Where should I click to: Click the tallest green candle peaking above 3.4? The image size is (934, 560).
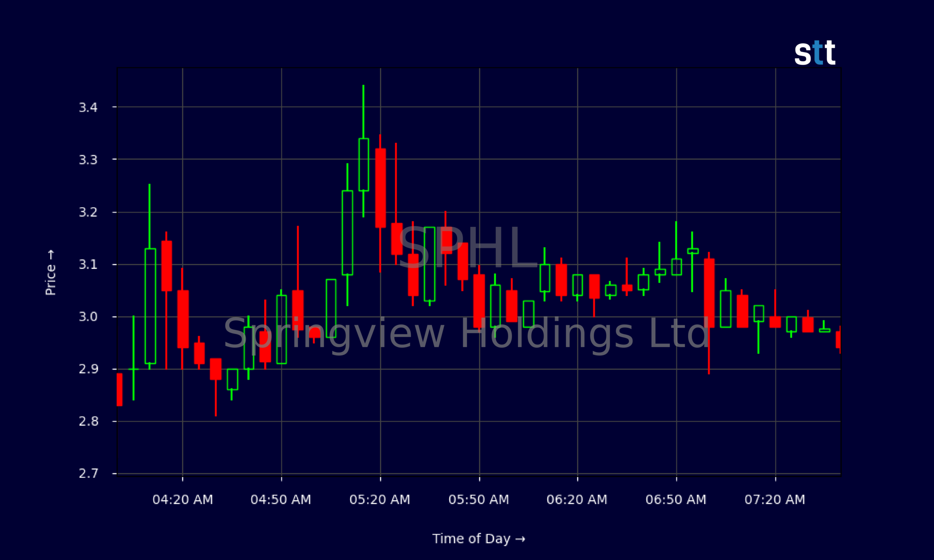pyautogui.click(x=363, y=151)
